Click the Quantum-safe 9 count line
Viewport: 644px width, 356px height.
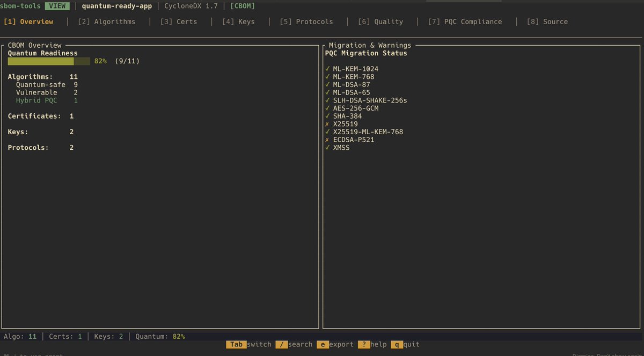click(x=47, y=84)
